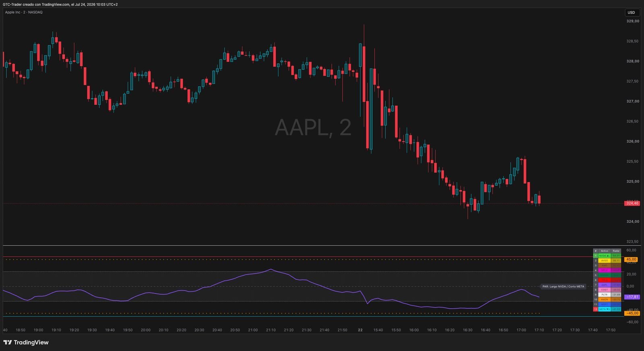The image size is (644, 351).
Task: Click the 323,50 price axis label
Action: click(633, 242)
